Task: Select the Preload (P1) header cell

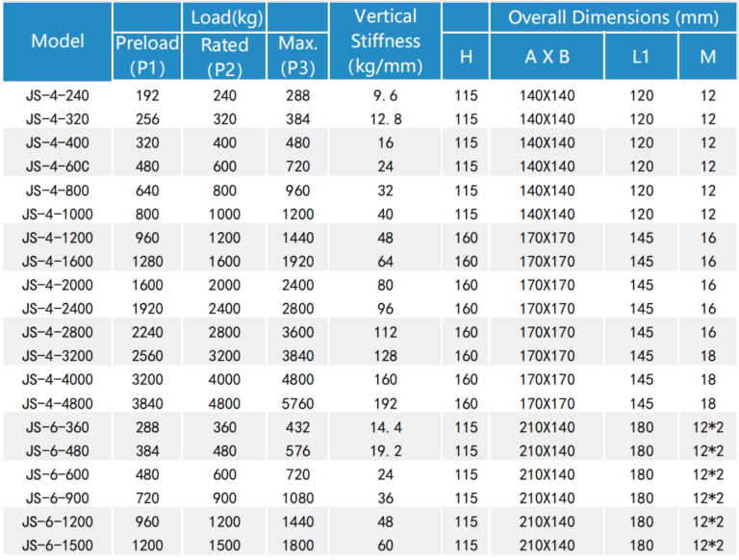Action: click(147, 56)
